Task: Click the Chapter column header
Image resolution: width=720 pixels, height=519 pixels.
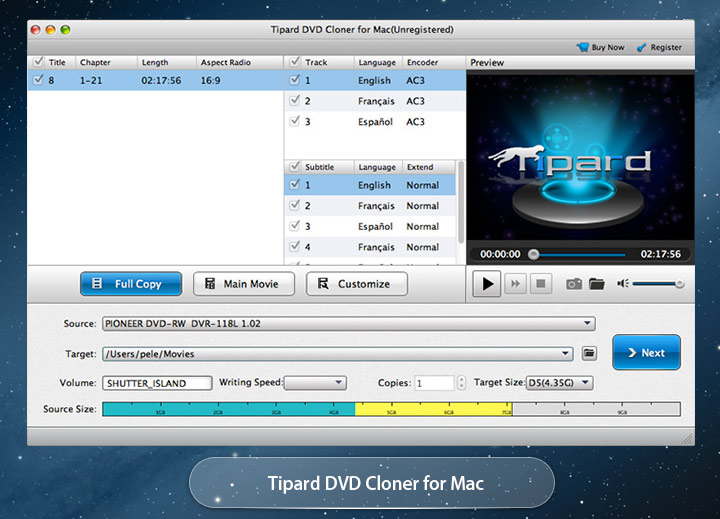Action: [x=106, y=62]
